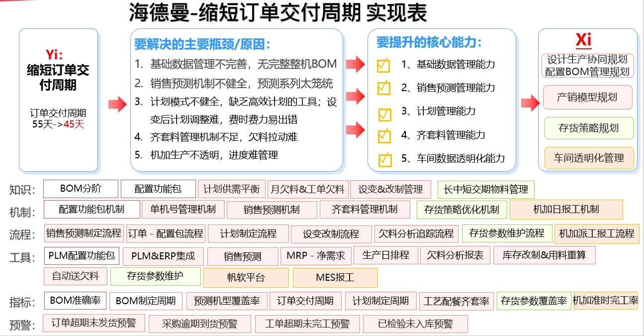
Task: Tick the checkbox beside 基础数据管理能力
Action: (x=383, y=66)
